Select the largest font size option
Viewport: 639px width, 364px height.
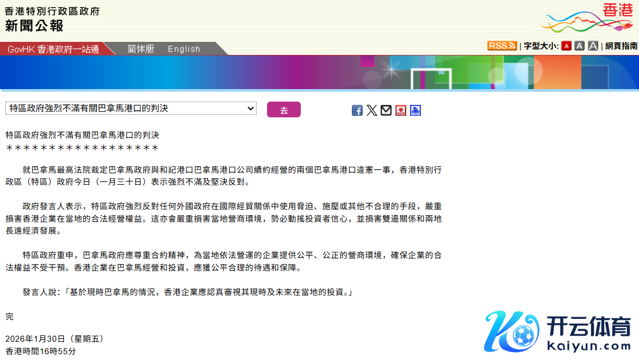[593, 46]
